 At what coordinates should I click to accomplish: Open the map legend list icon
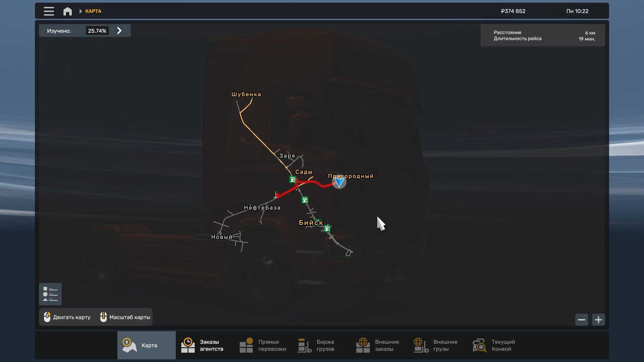coord(50,294)
